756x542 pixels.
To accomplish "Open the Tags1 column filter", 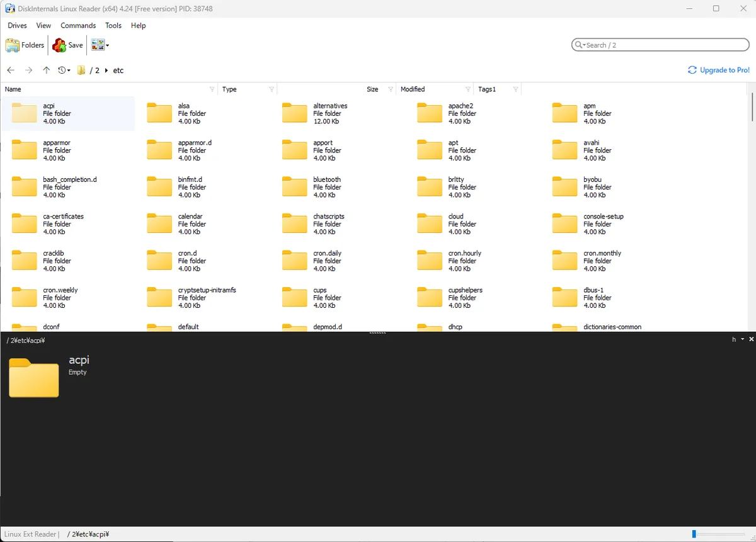I will [x=515, y=89].
